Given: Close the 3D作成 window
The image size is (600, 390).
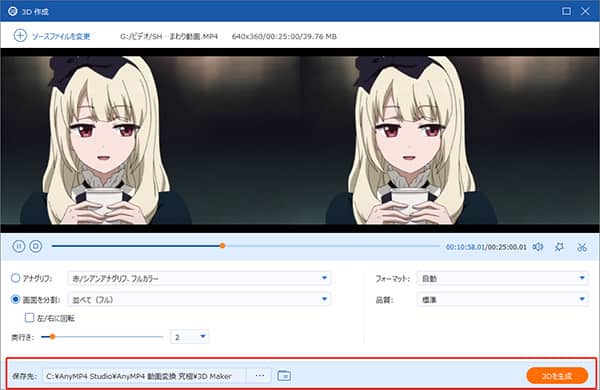Looking at the screenshot, I should click(x=585, y=11).
